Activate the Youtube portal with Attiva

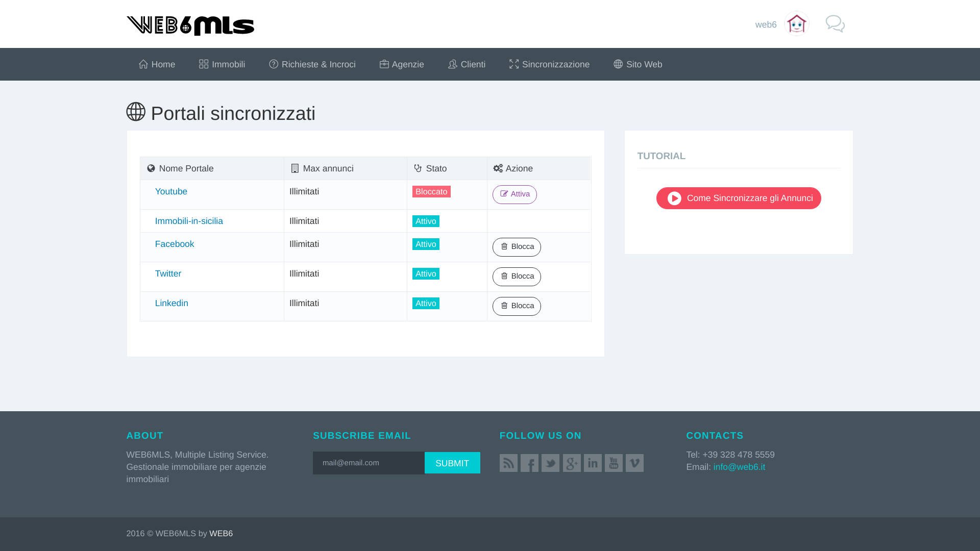514,194
